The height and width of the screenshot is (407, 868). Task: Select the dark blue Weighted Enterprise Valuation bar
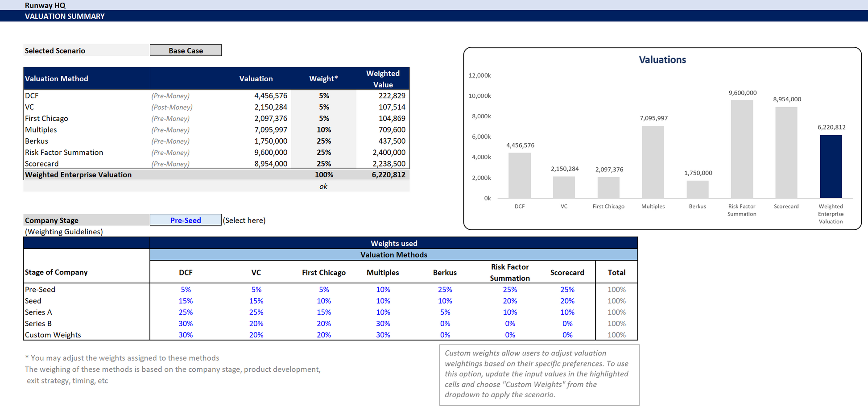(831, 166)
